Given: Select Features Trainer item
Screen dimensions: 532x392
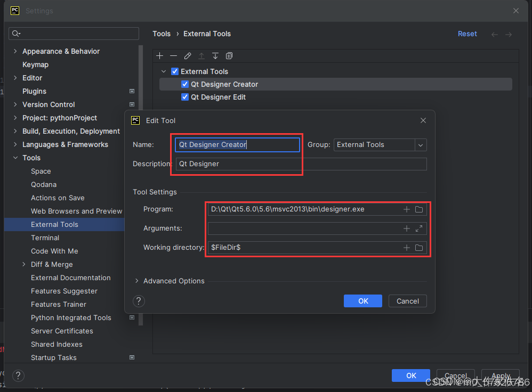Looking at the screenshot, I should point(59,304).
